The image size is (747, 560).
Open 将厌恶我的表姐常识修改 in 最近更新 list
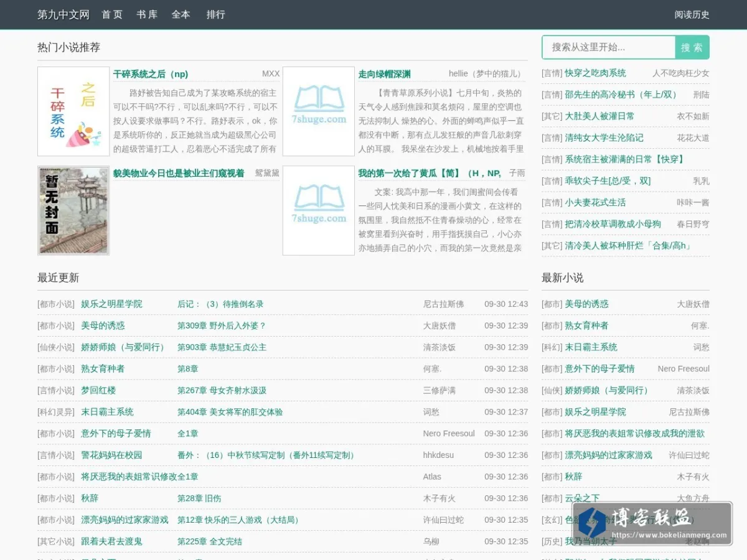(129, 477)
